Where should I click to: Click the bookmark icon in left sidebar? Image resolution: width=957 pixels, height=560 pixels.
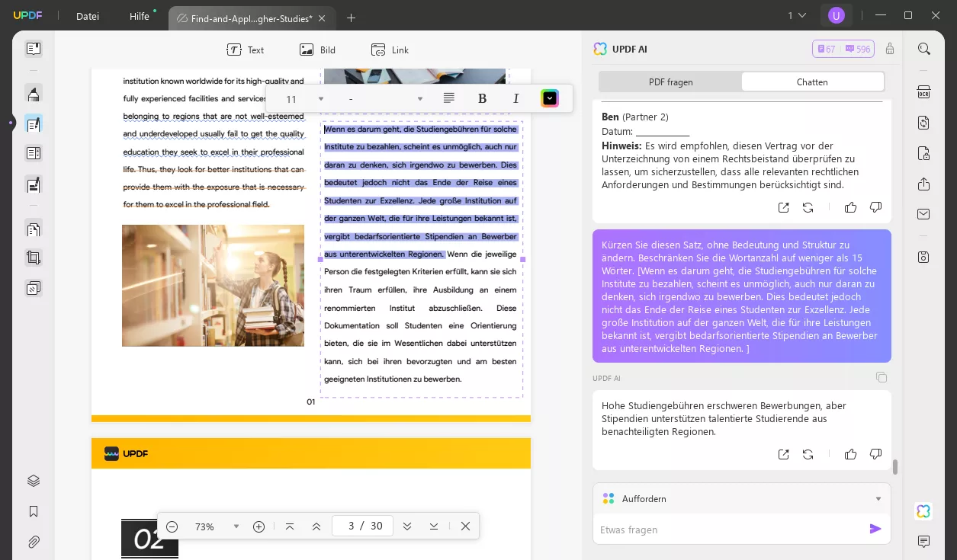tap(34, 511)
